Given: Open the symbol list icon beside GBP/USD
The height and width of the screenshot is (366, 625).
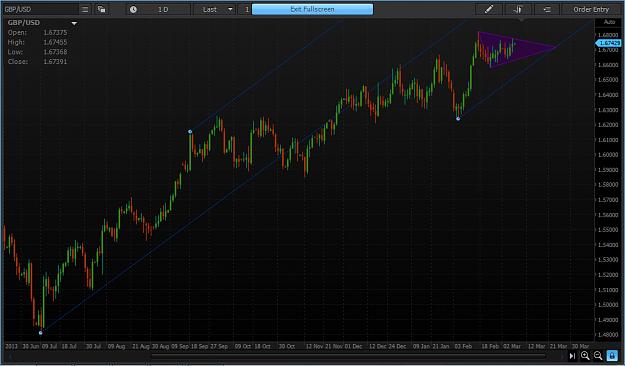Looking at the screenshot, I should pos(85,9).
